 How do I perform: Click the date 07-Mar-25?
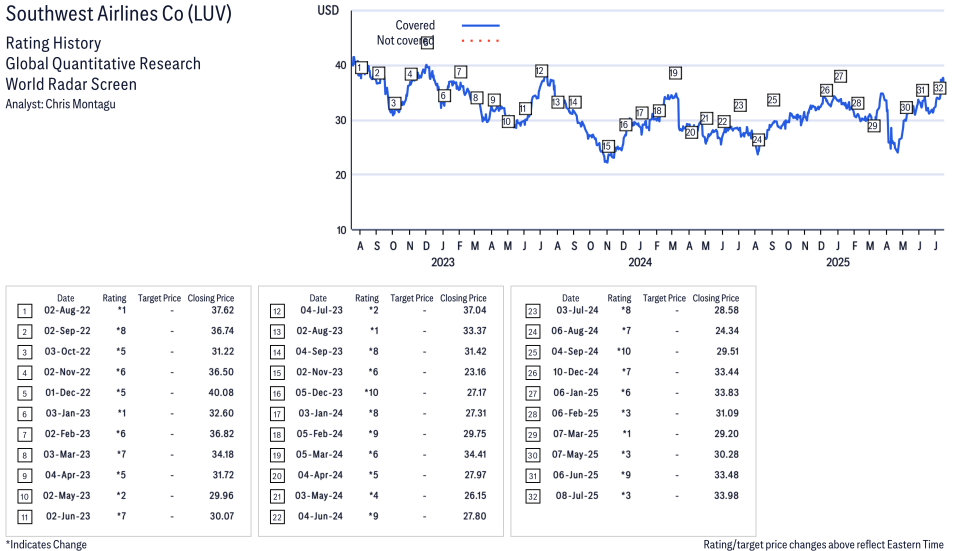point(576,434)
